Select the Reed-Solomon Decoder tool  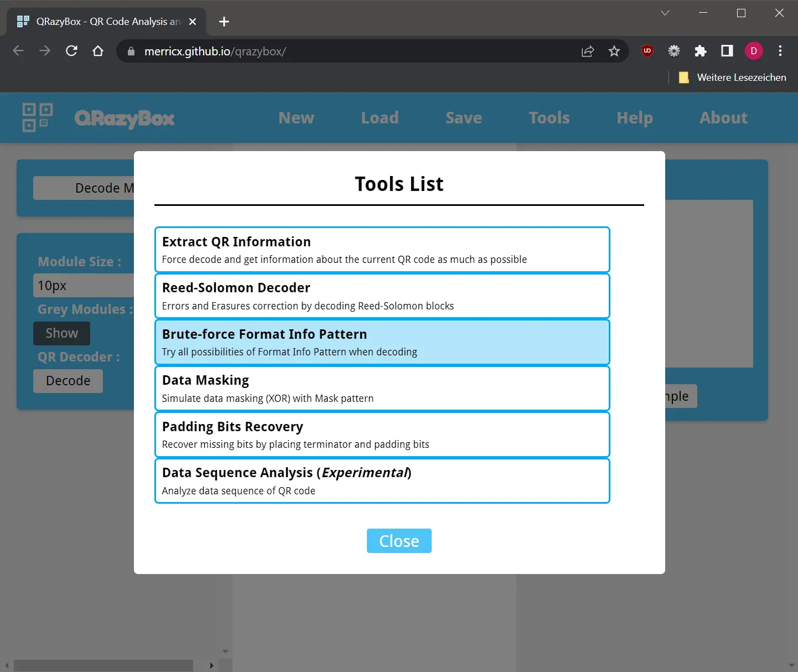tap(382, 296)
